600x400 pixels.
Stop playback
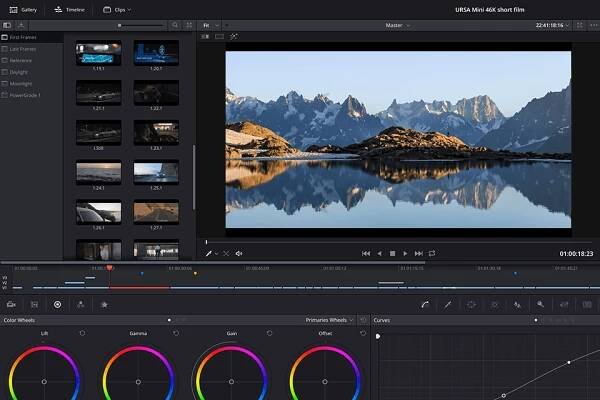point(392,253)
